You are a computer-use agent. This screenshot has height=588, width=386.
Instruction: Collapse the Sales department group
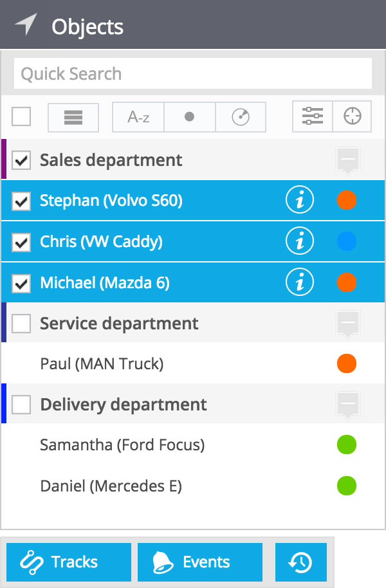[x=348, y=160]
